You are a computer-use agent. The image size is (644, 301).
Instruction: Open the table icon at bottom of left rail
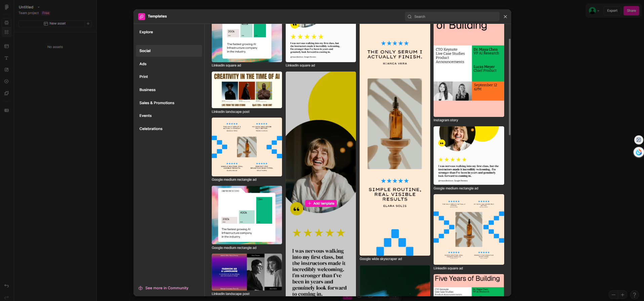7,111
